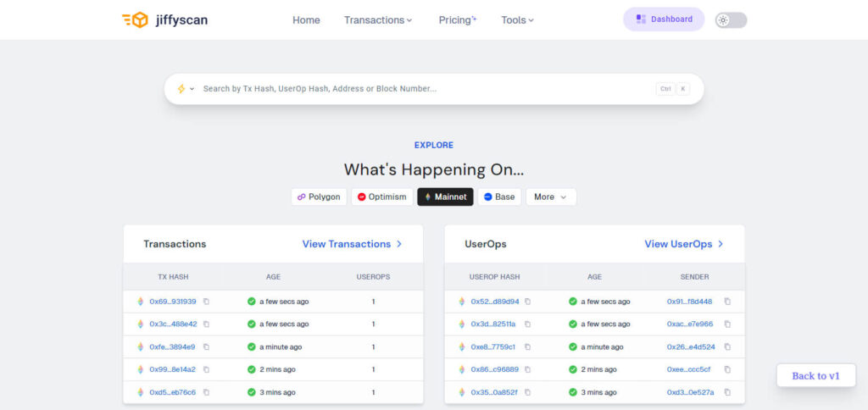Copy transaction hash 0xd5...eb76c6
This screenshot has width=868, height=410.
[x=207, y=392]
